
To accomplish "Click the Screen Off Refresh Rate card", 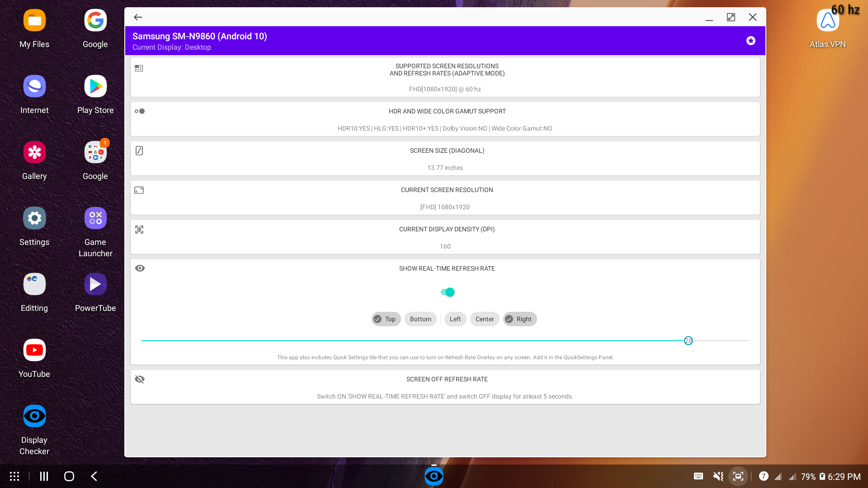I will pos(445,387).
